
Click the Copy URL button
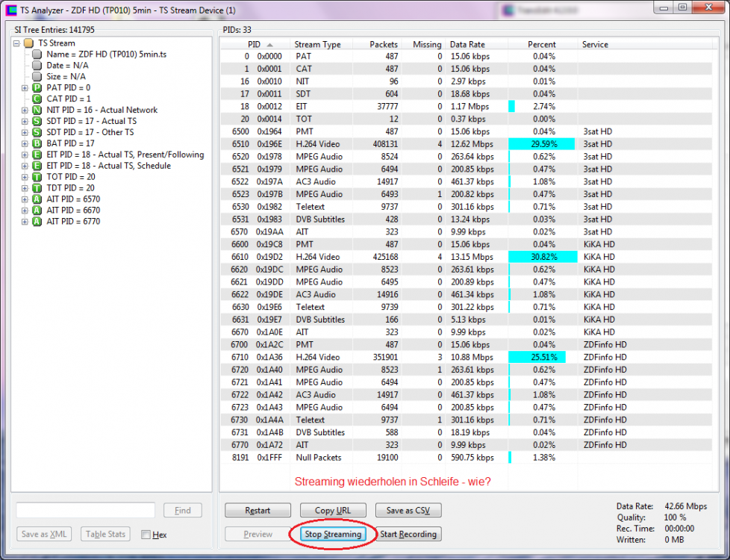(x=334, y=511)
